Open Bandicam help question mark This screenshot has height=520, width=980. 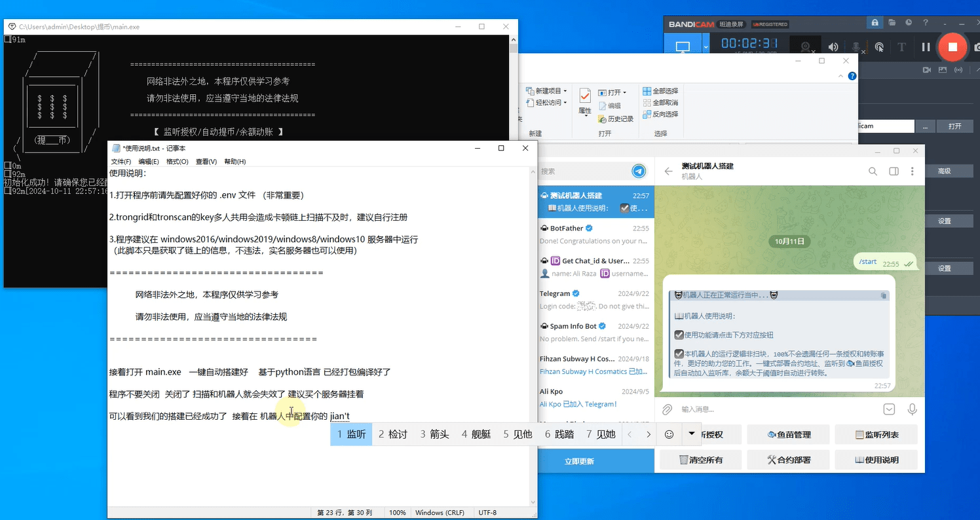[926, 23]
